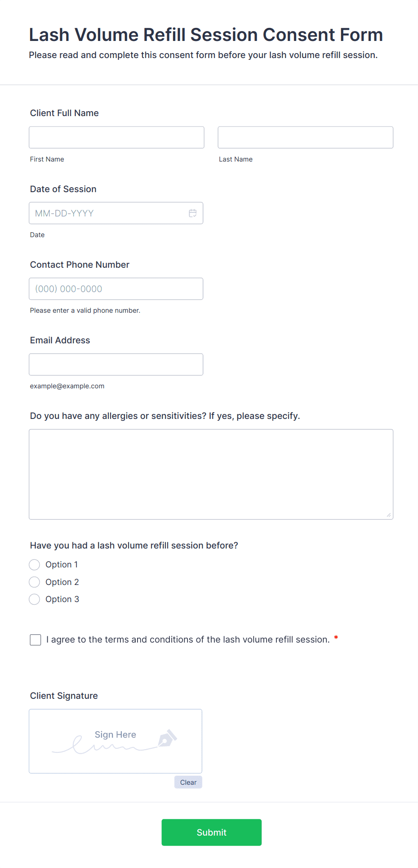Choose the Option 2 radio button
418x868 pixels.
35,582
